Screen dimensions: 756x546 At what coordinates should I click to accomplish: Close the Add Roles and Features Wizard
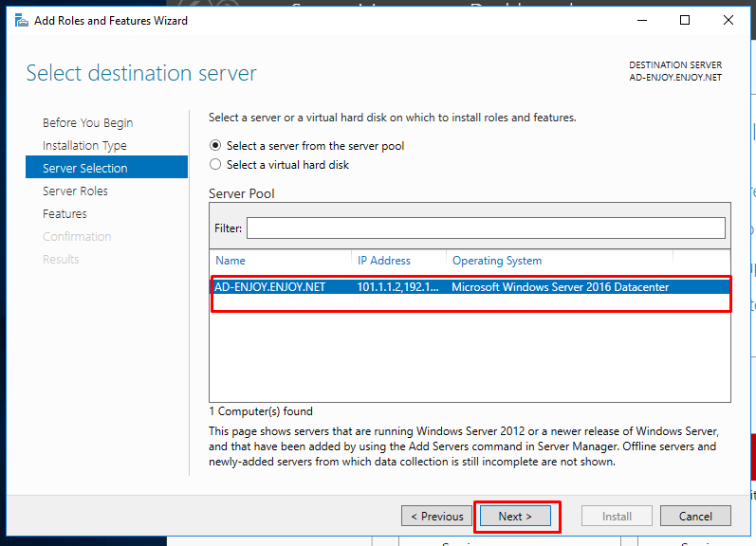pos(728,20)
